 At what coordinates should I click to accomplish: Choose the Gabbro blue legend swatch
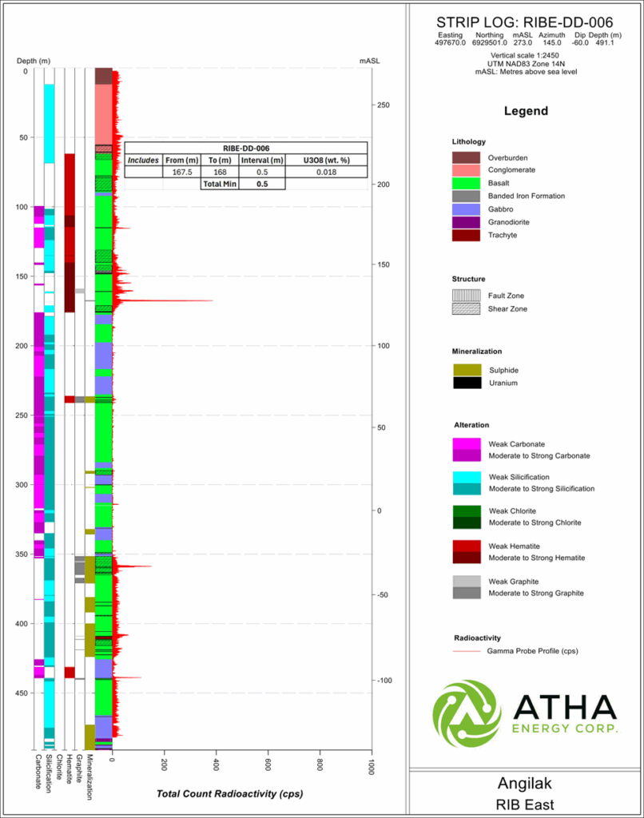point(466,208)
